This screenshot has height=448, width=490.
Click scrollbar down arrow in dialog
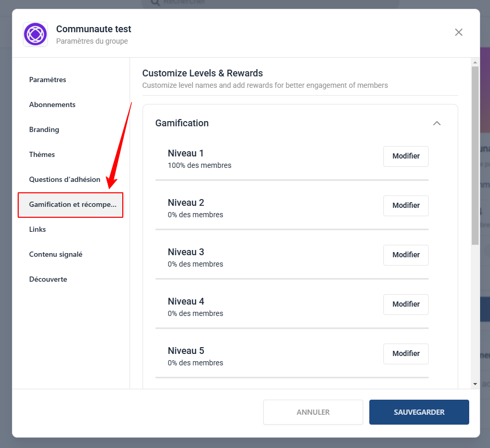475,384
